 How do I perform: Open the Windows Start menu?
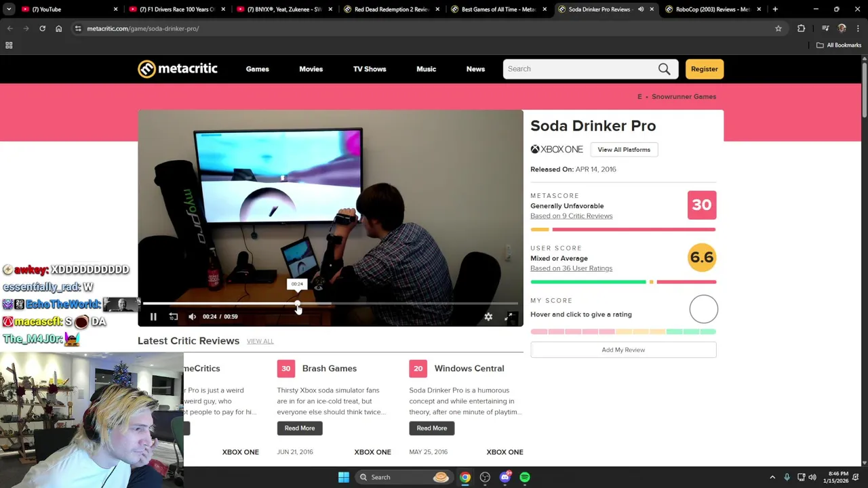[x=344, y=477]
